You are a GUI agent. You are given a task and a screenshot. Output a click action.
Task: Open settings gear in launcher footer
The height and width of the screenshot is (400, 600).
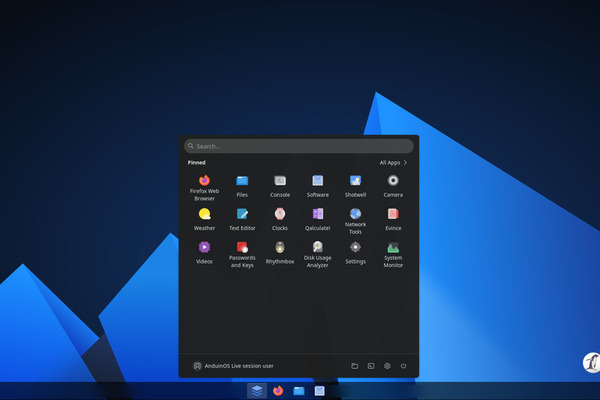pyautogui.click(x=386, y=366)
